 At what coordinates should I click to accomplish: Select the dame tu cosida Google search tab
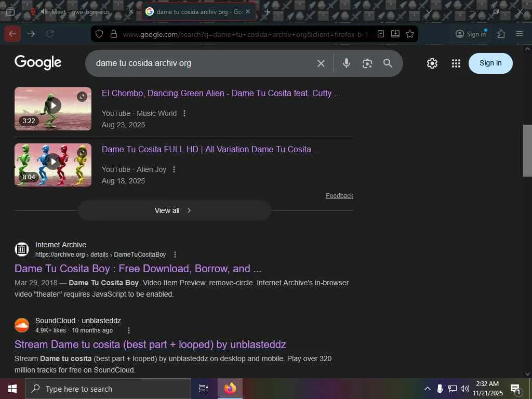pos(198,12)
